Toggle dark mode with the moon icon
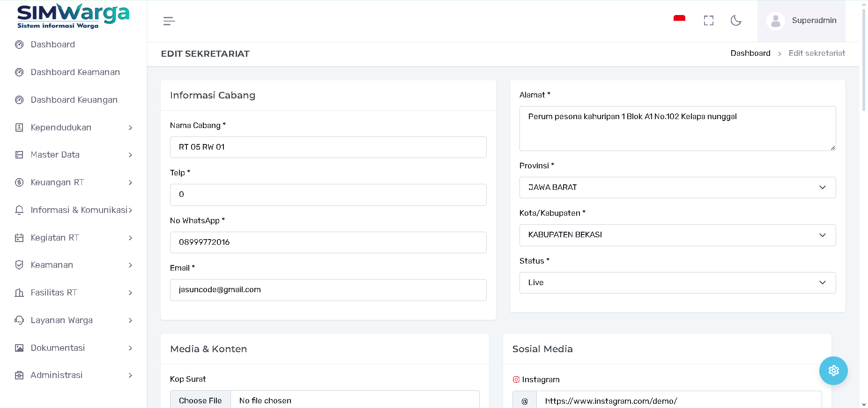This screenshot has width=868, height=408. tap(736, 21)
